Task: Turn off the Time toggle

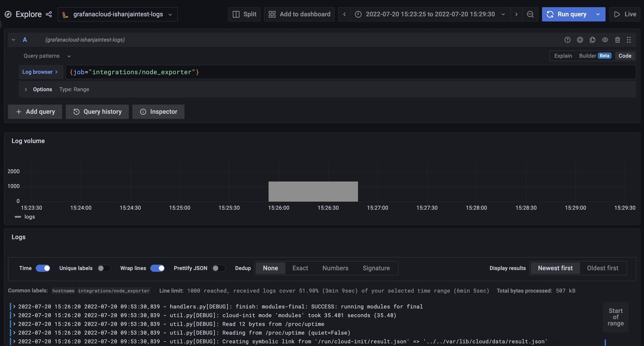Action: coord(43,268)
